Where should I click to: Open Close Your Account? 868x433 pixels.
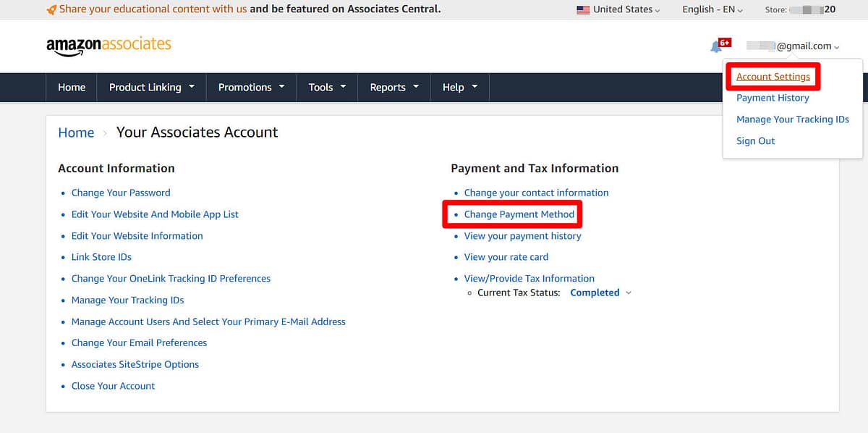[113, 385]
